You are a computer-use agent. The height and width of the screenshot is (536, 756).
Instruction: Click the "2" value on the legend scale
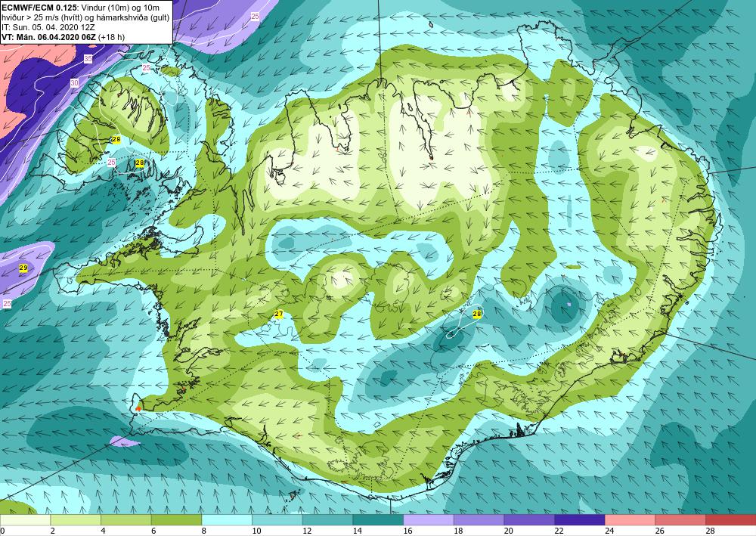coord(53,531)
